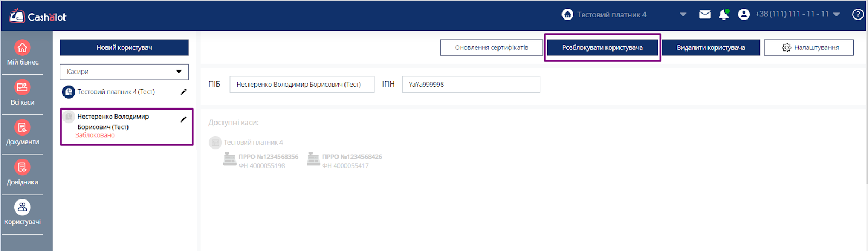Image resolution: width=868 pixels, height=251 pixels.
Task: Open the Документи section
Action: 22,133
